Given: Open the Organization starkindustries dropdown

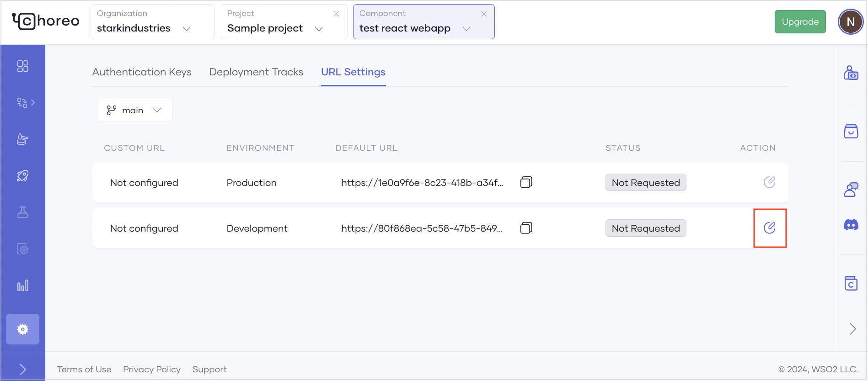Looking at the screenshot, I should tap(152, 22).
